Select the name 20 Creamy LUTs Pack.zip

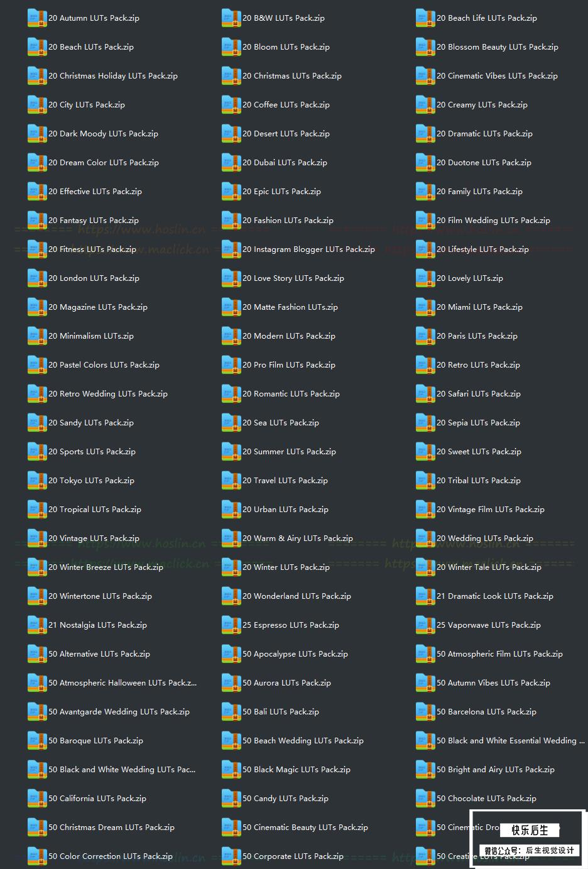click(482, 105)
